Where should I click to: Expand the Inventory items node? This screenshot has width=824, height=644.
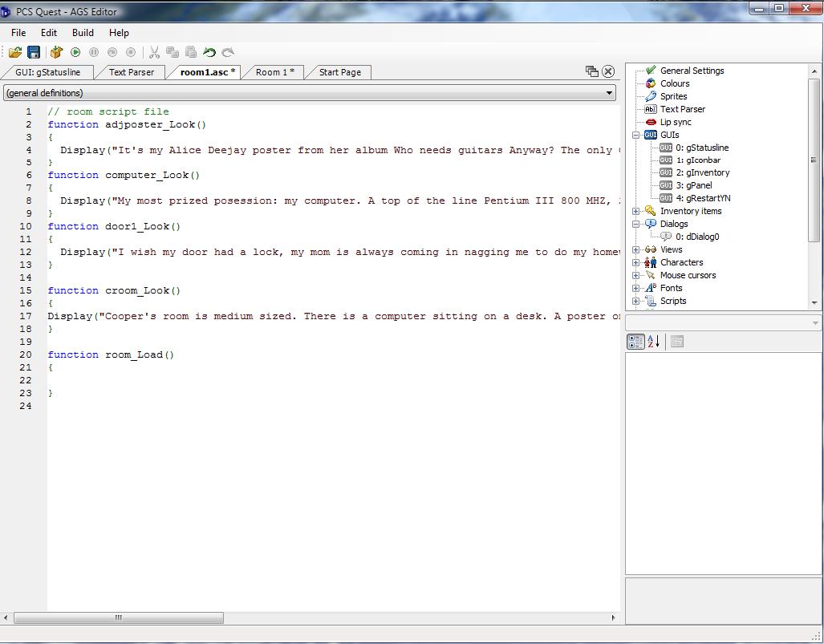pos(636,211)
